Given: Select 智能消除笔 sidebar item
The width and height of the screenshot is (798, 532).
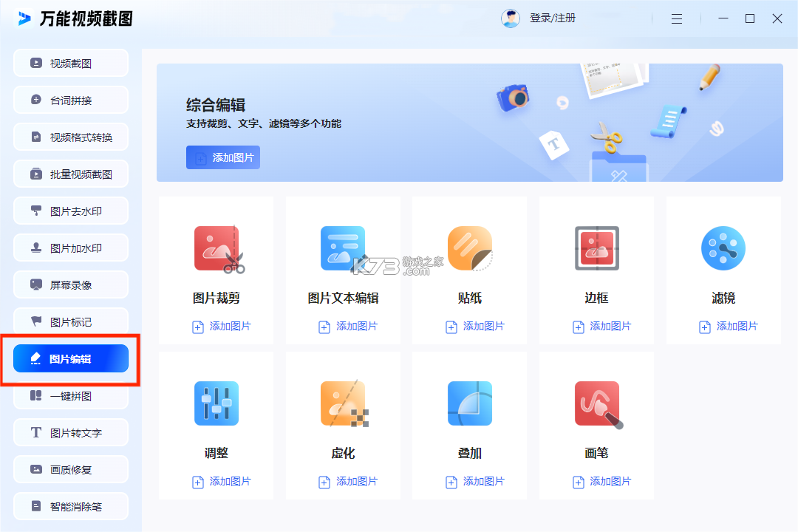Looking at the screenshot, I should coord(71,506).
